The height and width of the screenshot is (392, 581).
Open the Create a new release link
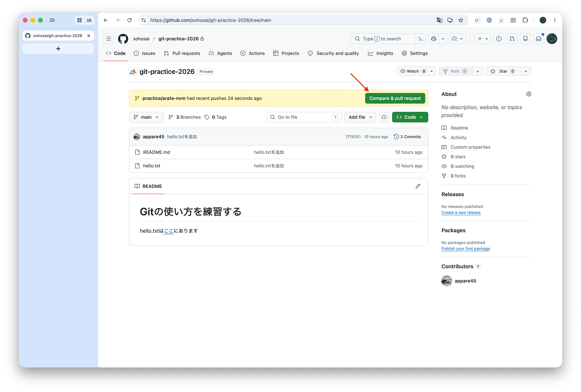tap(461, 212)
